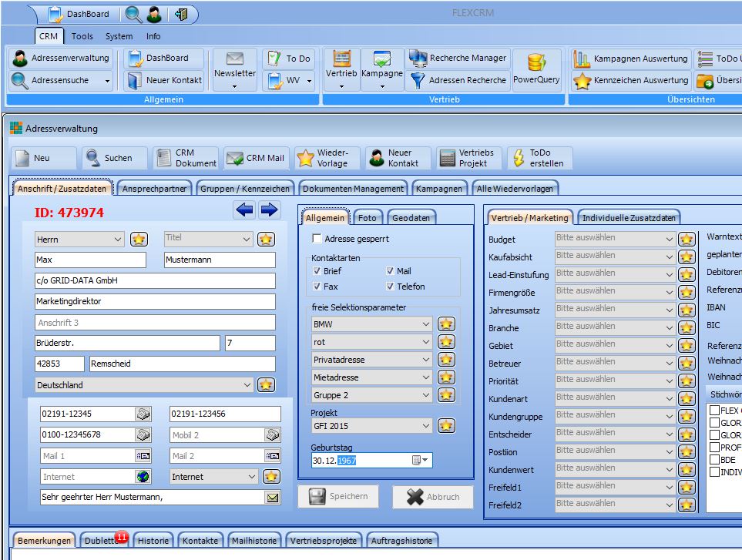Open website via the globe icon
Screen dimensions: 742x560
143,477
